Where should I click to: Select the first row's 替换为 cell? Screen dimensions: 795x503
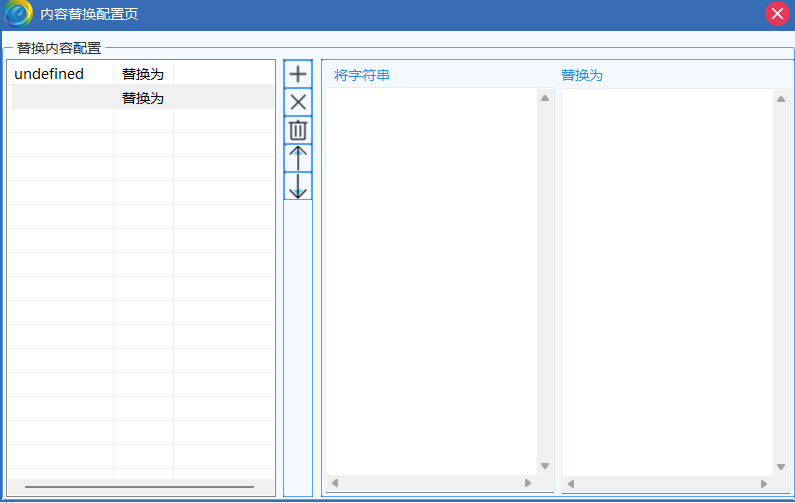(x=143, y=74)
